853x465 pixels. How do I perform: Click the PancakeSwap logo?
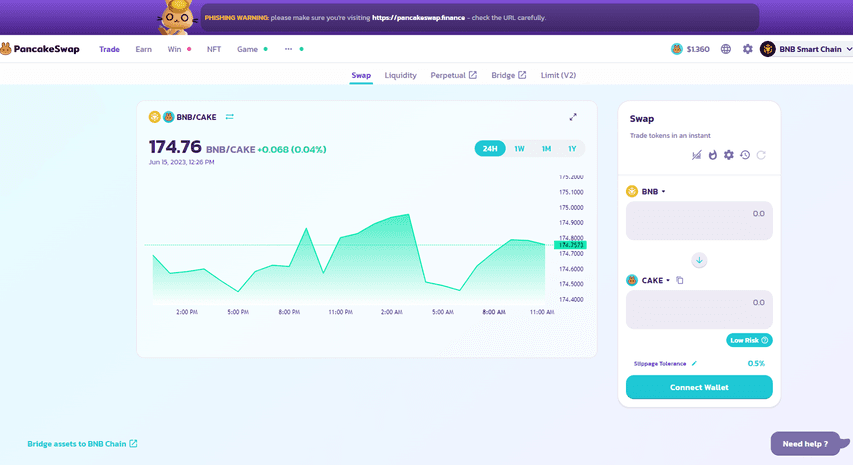coord(40,49)
